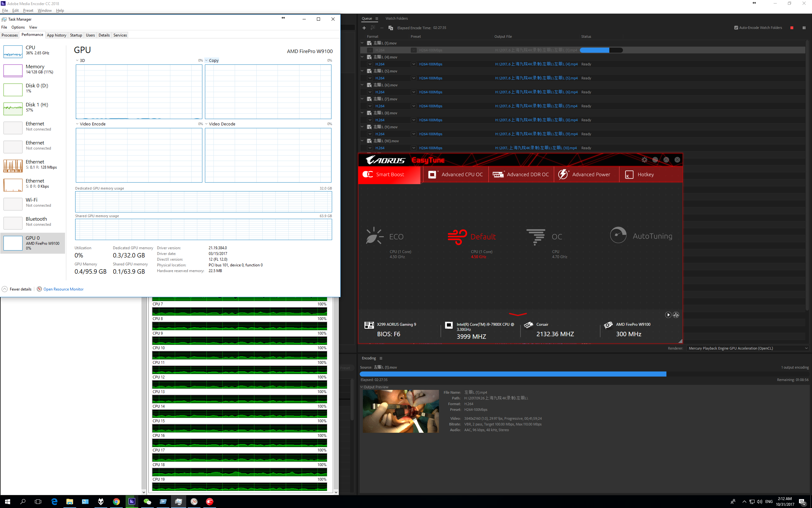This screenshot has height=508, width=812.
Task: Click the Corsair memory icon in EasyTune
Action: [x=528, y=325]
